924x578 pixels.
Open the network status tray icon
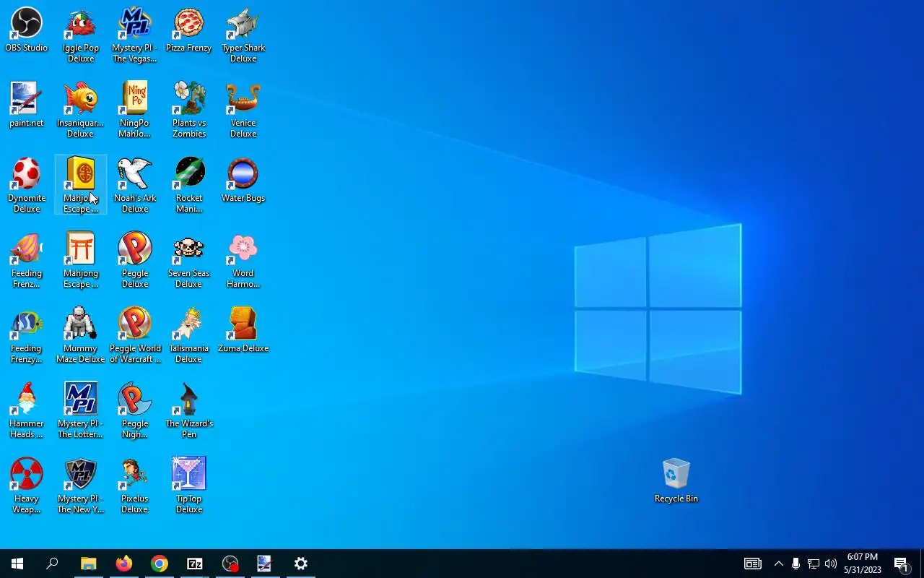pyautogui.click(x=814, y=564)
